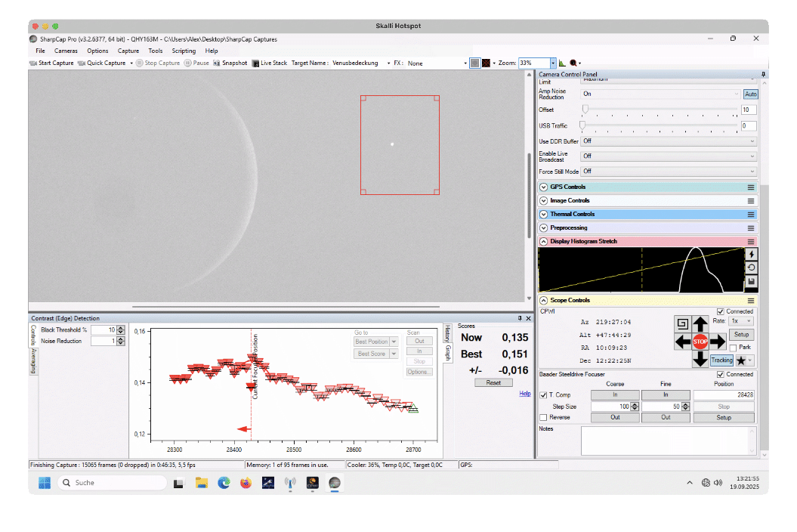
Task: Click the focuser Position input field
Action: (x=723, y=395)
